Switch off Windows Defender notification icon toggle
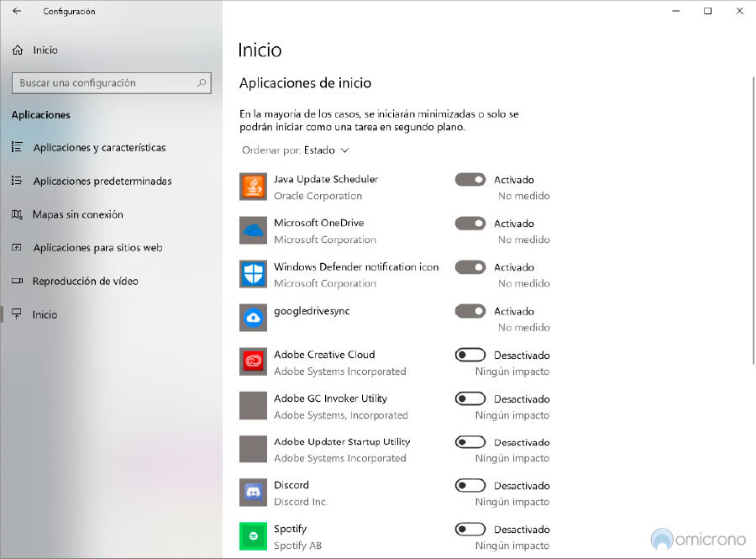Viewport: 756px width, 559px height. point(470,267)
